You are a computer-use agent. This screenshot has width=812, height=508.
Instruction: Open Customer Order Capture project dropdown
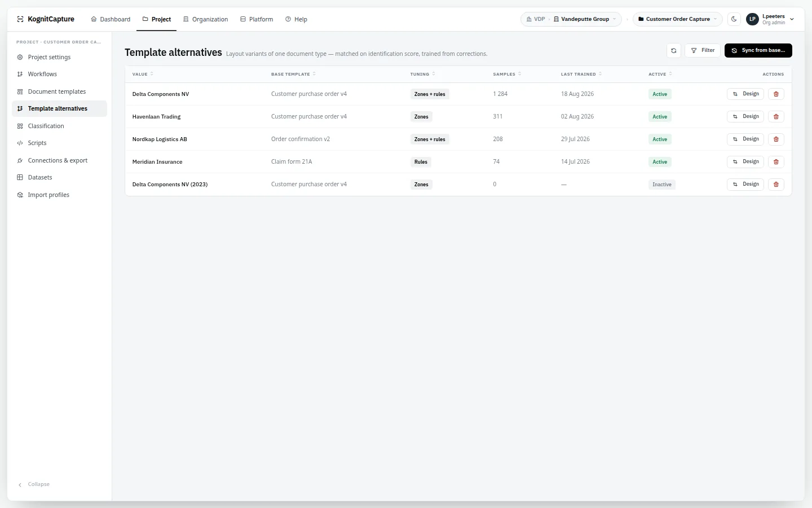(678, 19)
